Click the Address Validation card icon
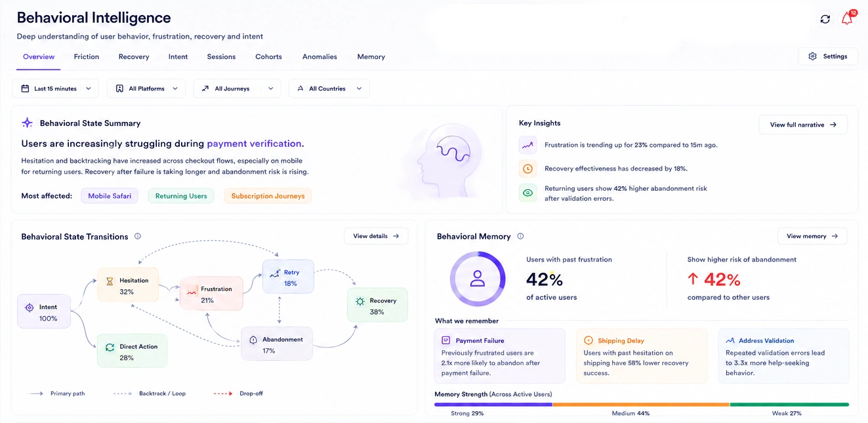 (x=730, y=340)
